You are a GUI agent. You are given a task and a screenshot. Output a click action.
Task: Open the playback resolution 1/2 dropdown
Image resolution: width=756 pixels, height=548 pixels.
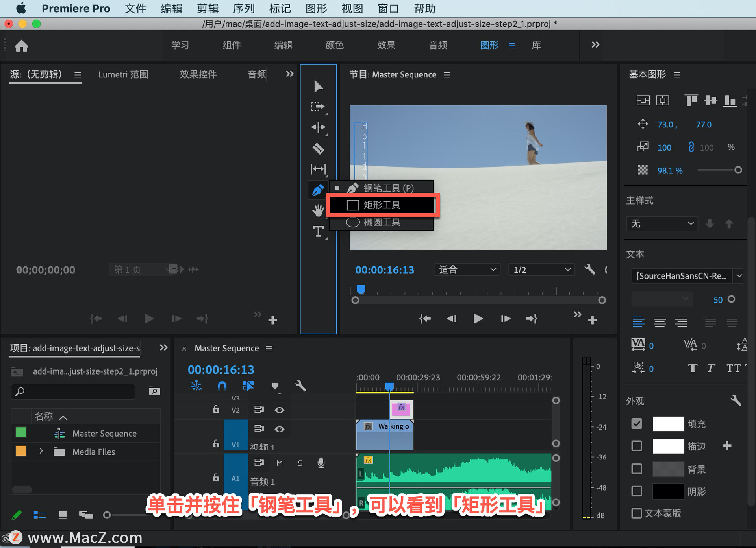click(x=541, y=269)
